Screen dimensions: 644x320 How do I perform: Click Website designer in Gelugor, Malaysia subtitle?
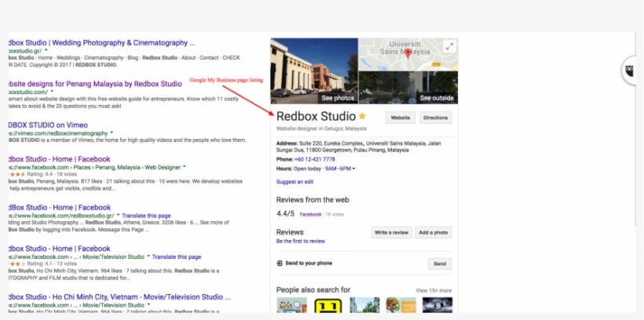321,129
